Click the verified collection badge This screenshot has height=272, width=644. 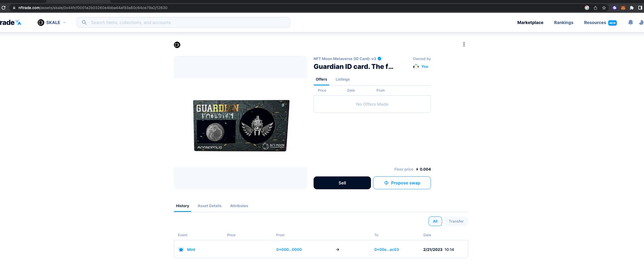point(380,59)
